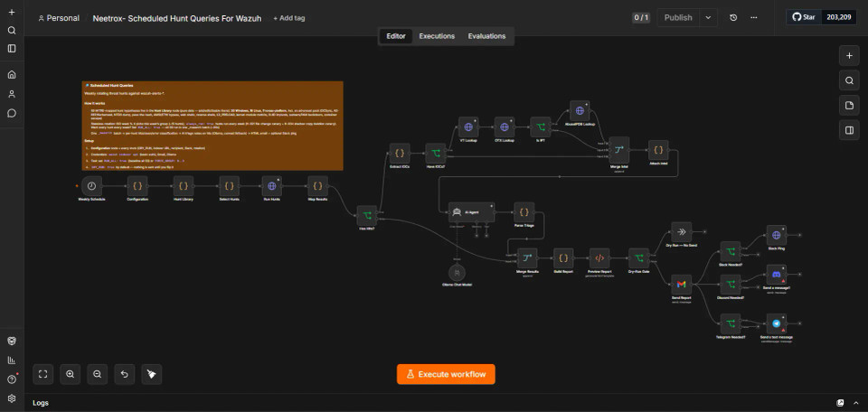Zoom out on the canvas
The image size is (868, 412).
tap(97, 374)
